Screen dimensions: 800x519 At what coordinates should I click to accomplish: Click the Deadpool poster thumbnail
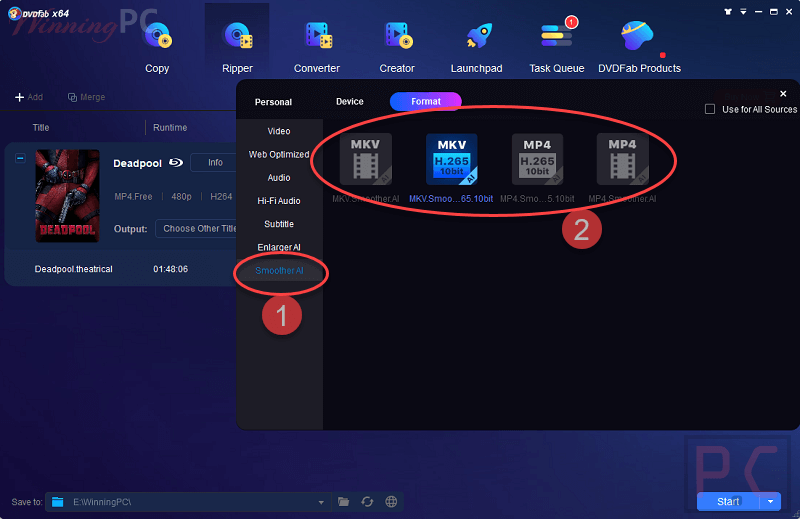67,195
